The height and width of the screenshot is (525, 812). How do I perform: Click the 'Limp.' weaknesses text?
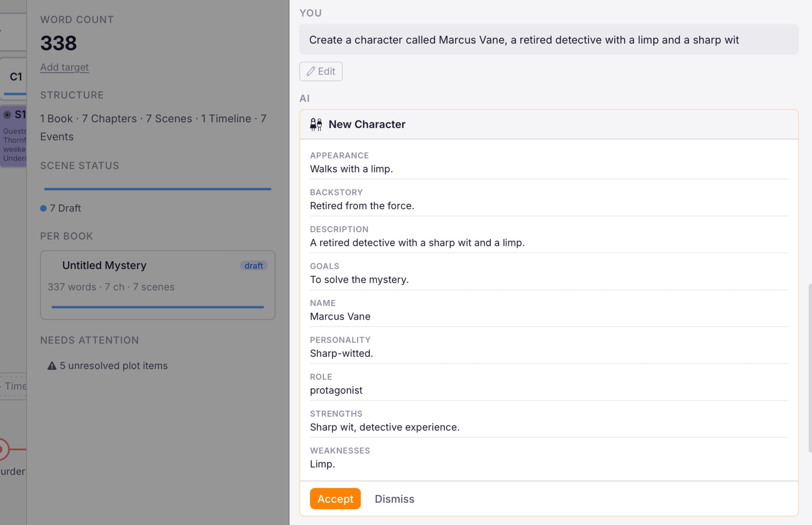(x=322, y=464)
